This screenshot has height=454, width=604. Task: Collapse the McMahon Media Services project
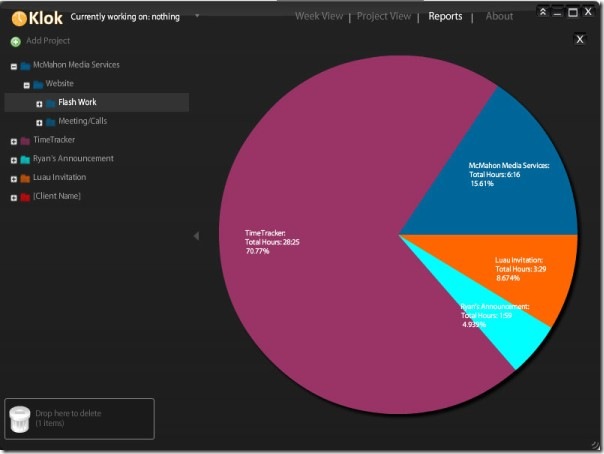point(14,67)
